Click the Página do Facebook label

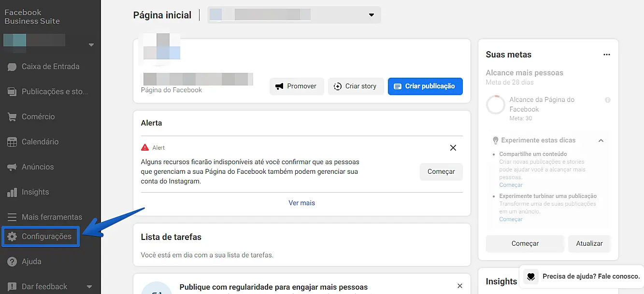coord(172,90)
